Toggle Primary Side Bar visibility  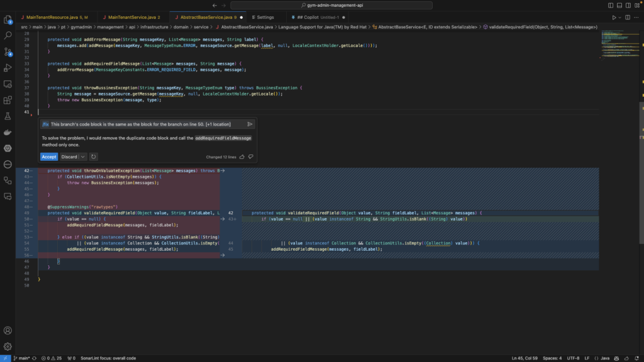pos(611,5)
